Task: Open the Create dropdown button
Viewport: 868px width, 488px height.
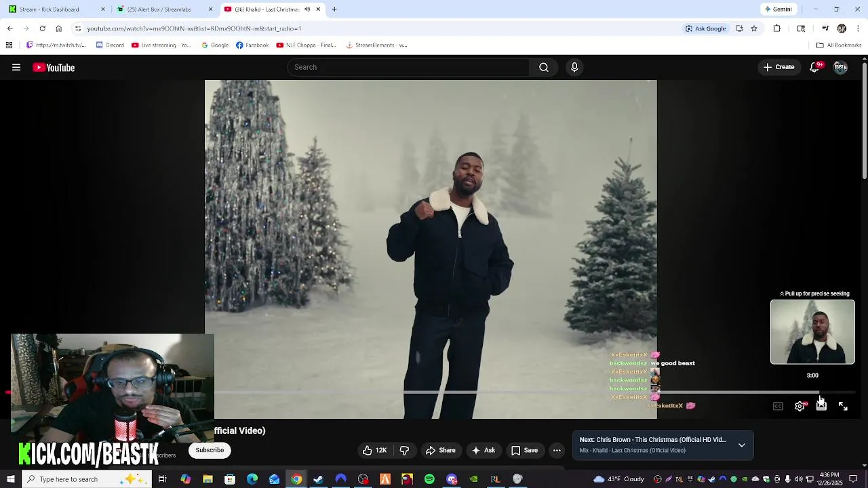Action: point(778,67)
